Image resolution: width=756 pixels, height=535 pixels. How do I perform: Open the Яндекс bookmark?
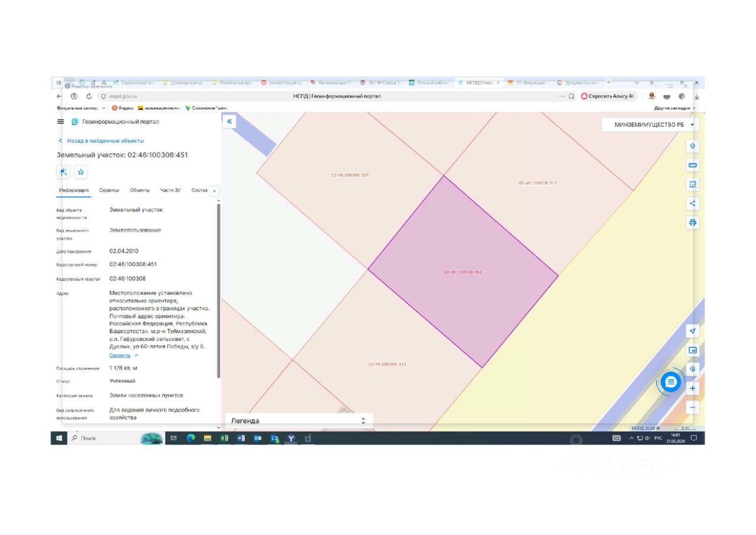[122, 108]
